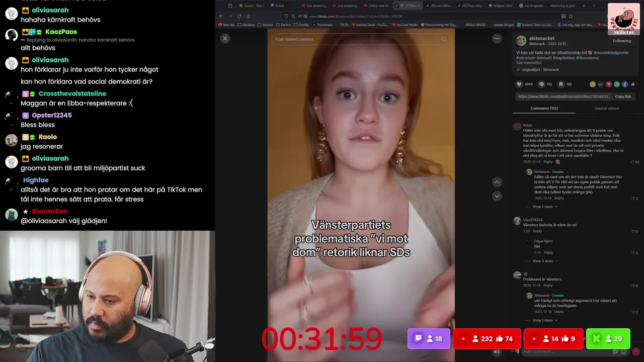Reload the page in the browser
This screenshot has width=644, height=362.
click(239, 16)
